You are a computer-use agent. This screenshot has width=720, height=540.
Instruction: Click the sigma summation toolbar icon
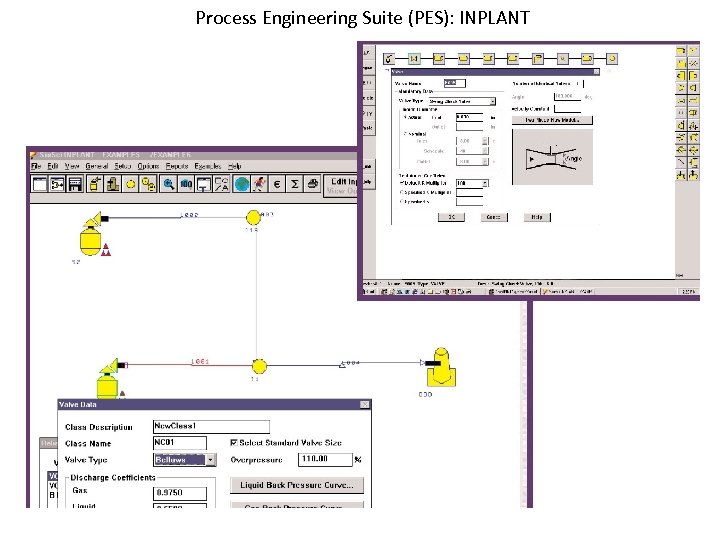coord(294,184)
